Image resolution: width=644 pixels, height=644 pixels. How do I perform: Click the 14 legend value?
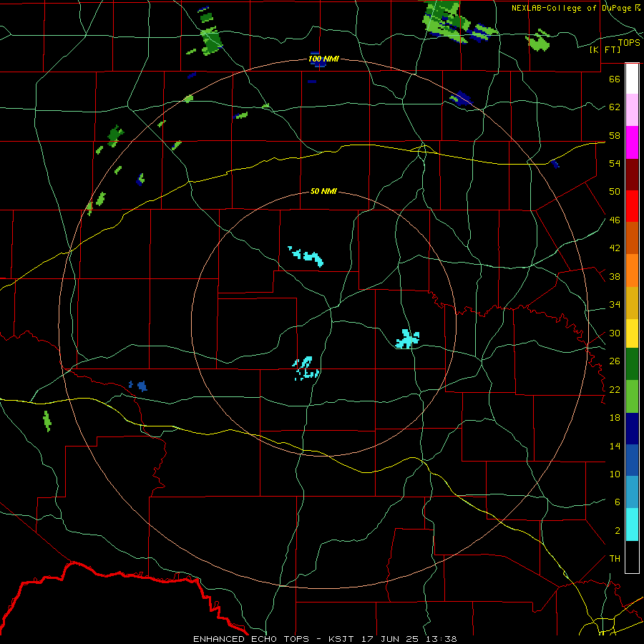[615, 446]
